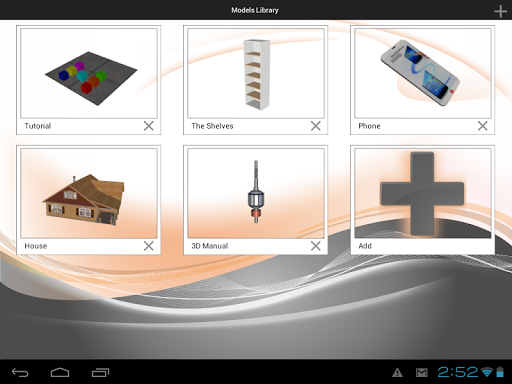Delete the Tutorial model with X
Screen dimensions: 512x384
tap(149, 126)
